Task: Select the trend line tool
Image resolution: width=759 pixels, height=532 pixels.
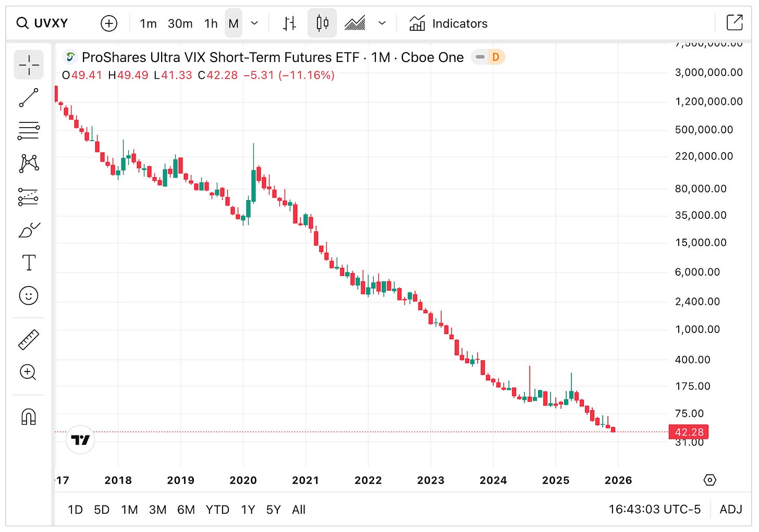Action: 29,97
